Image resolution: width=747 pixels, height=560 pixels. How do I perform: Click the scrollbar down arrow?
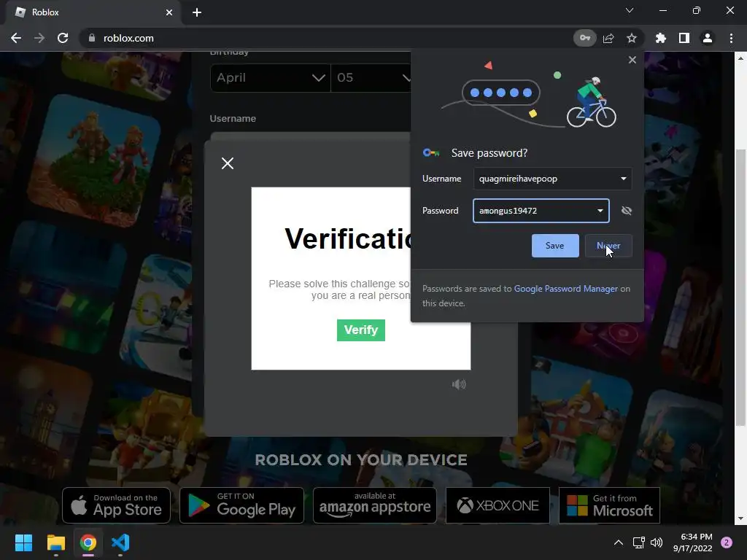[740, 518]
